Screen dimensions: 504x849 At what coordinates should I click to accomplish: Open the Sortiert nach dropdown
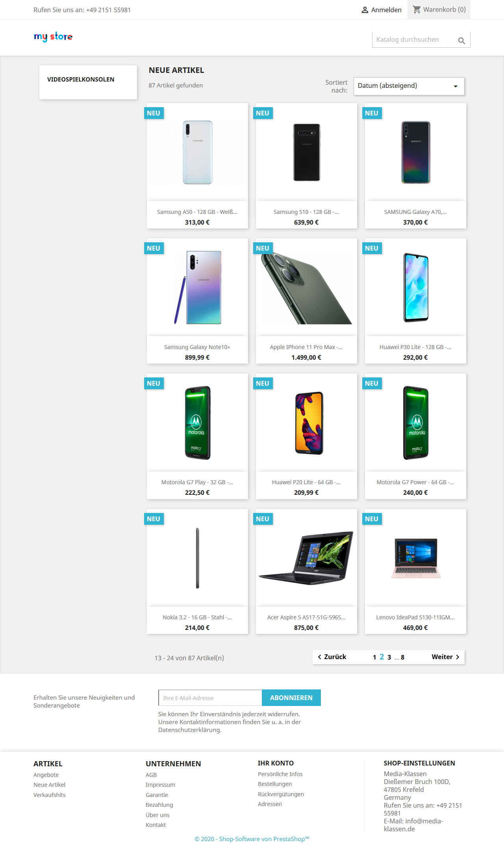[x=409, y=86]
